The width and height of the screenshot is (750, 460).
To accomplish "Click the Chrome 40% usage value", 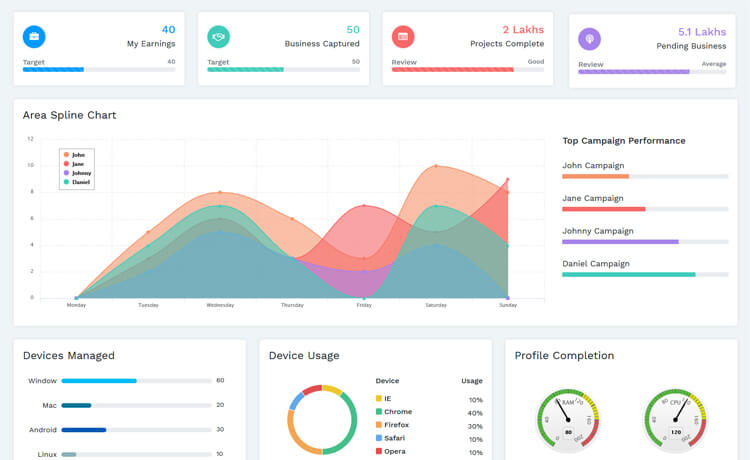I will (475, 414).
